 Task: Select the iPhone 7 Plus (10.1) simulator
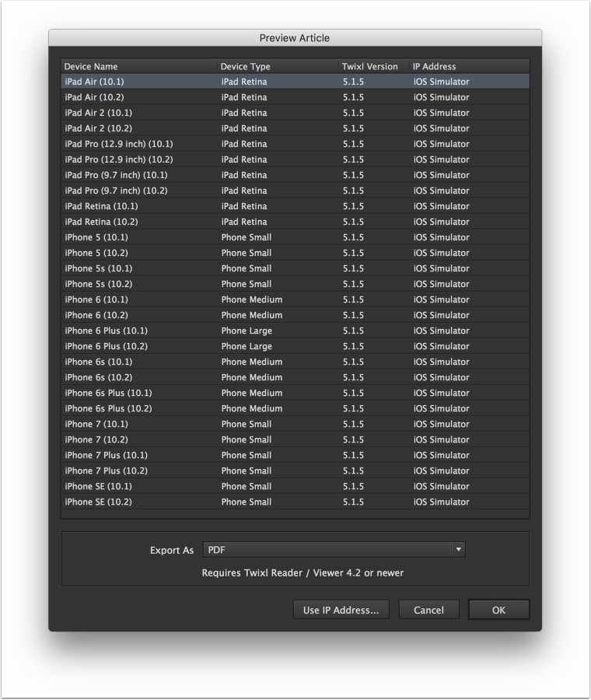click(x=295, y=455)
